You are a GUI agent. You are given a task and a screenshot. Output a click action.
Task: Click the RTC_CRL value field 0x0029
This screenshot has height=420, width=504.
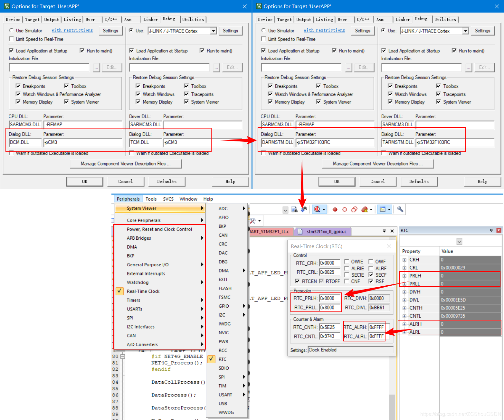330,272
